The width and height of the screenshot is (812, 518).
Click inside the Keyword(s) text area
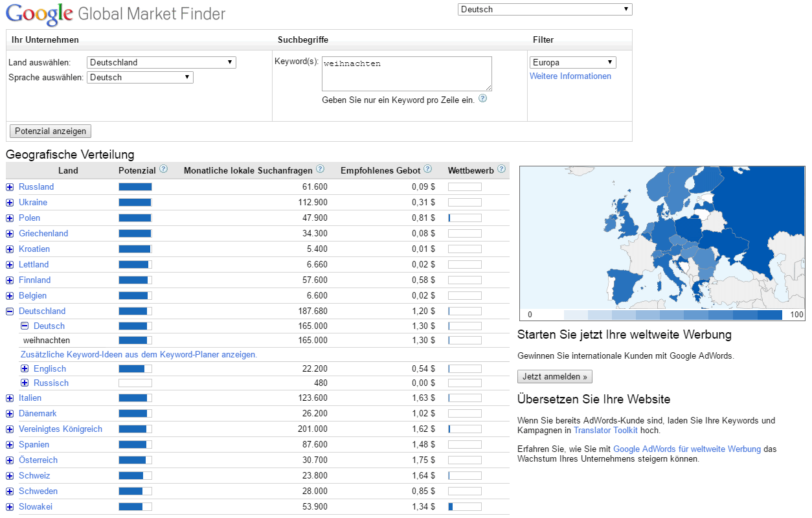click(x=407, y=74)
